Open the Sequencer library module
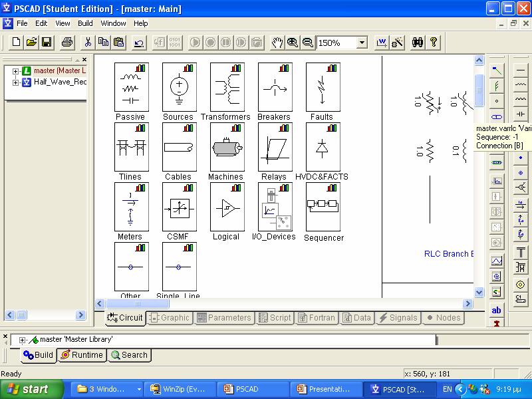This screenshot has height=399, width=532. pyautogui.click(x=323, y=207)
